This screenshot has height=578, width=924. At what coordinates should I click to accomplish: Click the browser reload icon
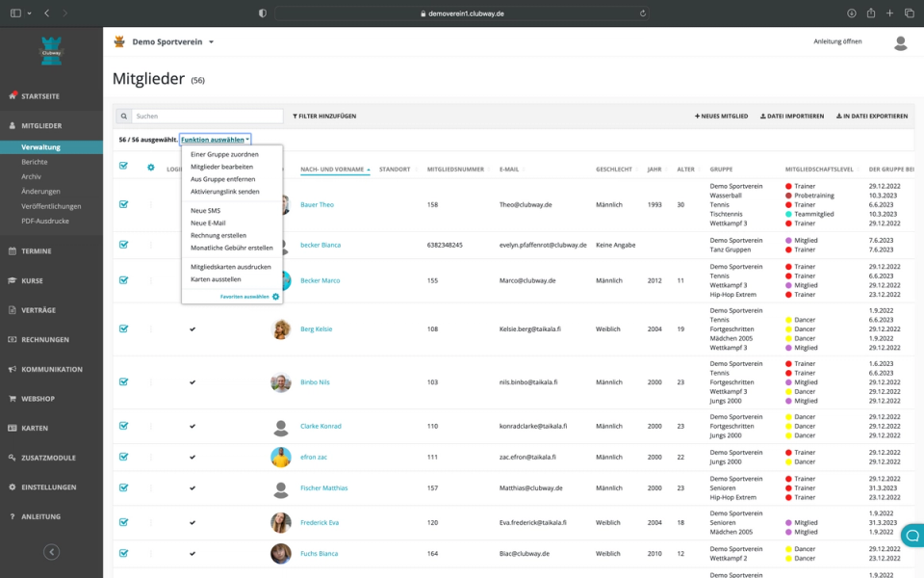point(642,13)
